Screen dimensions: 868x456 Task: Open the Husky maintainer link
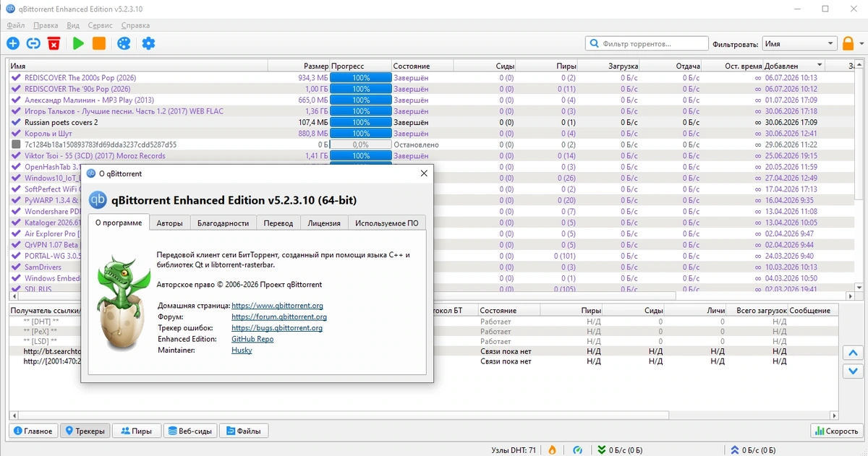(x=242, y=350)
